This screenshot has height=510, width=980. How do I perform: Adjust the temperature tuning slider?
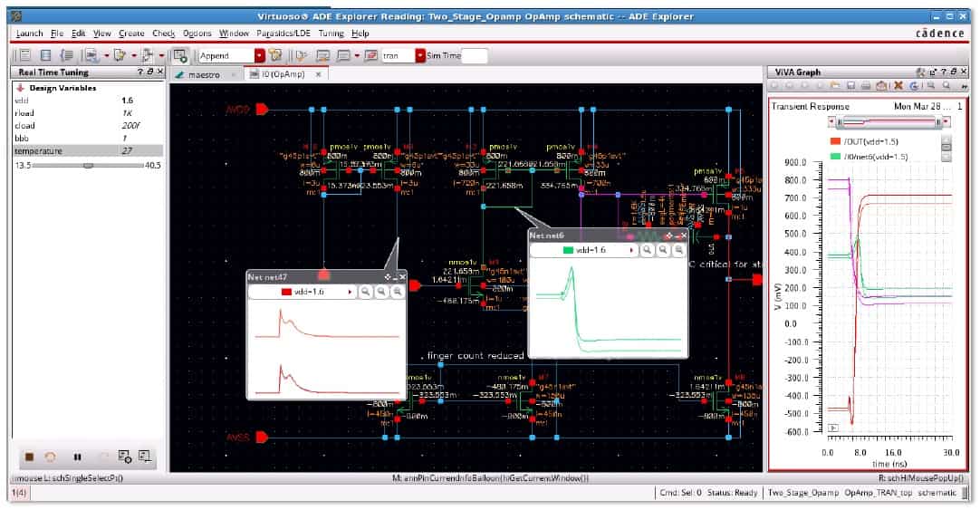click(88, 165)
